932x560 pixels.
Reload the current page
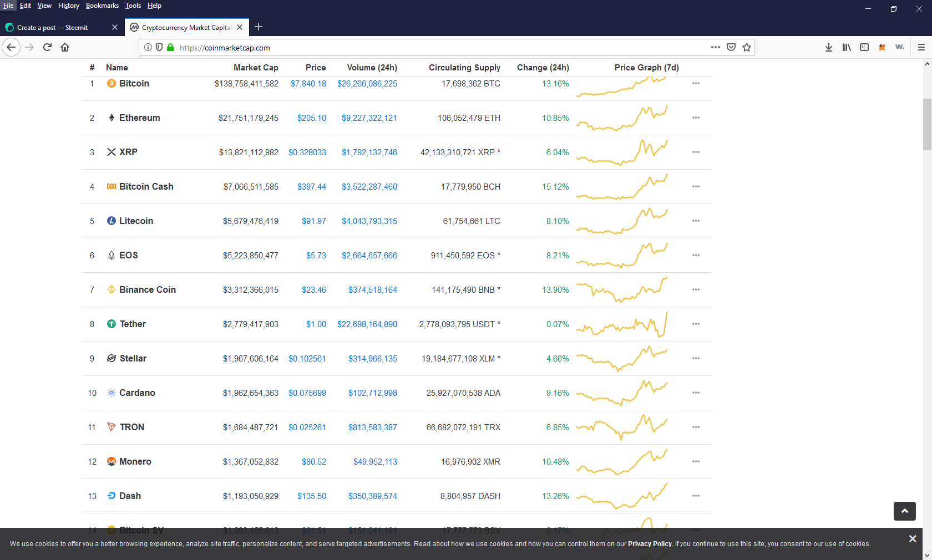point(48,47)
